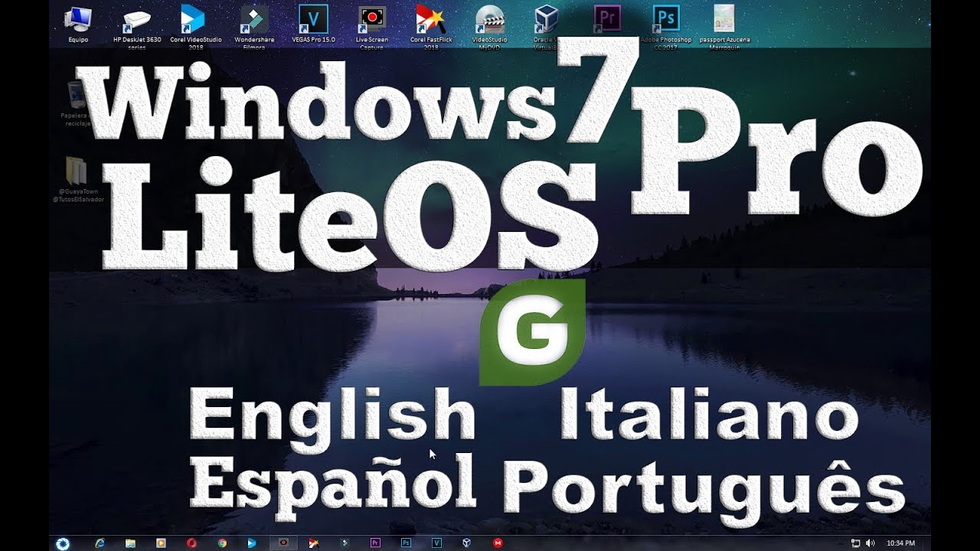Launch Internet Explorer from the taskbar
980x551 pixels.
100,543
